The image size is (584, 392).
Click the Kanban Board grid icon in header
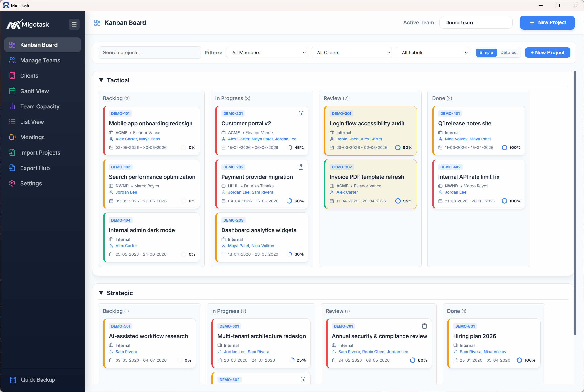(x=97, y=23)
